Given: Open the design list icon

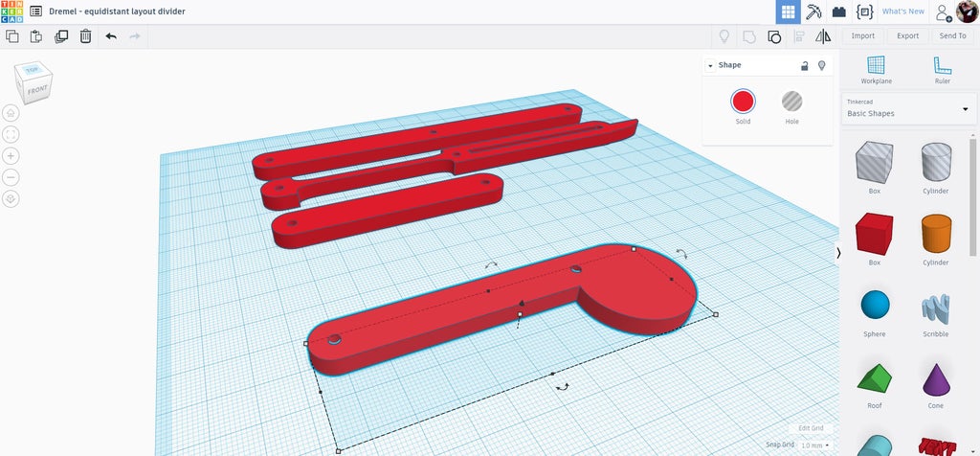Looking at the screenshot, I should (x=36, y=11).
